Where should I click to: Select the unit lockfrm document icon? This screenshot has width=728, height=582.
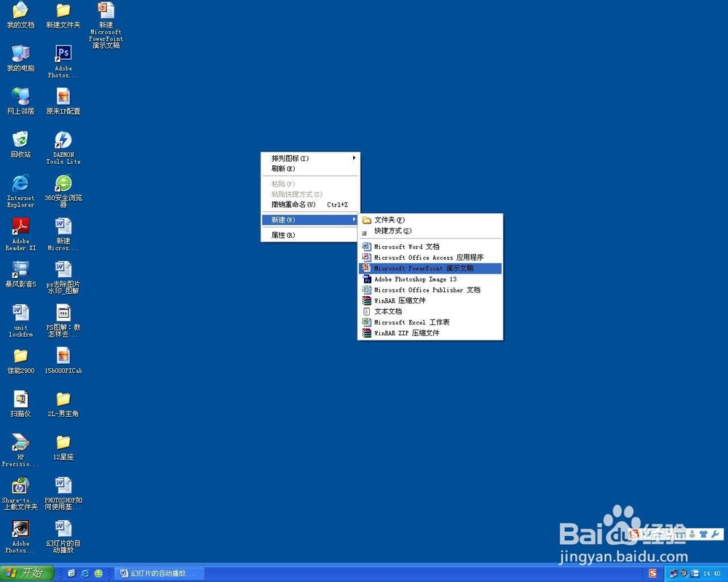(20, 320)
